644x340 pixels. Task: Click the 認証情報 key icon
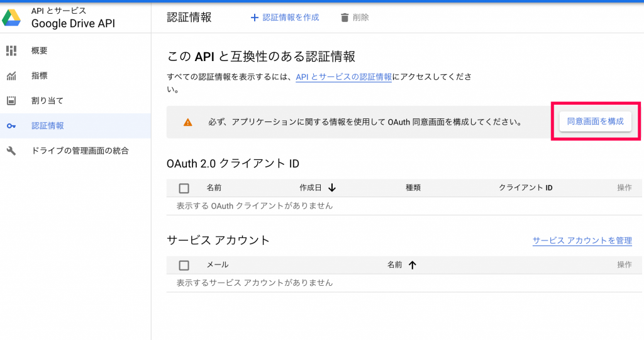coord(11,126)
